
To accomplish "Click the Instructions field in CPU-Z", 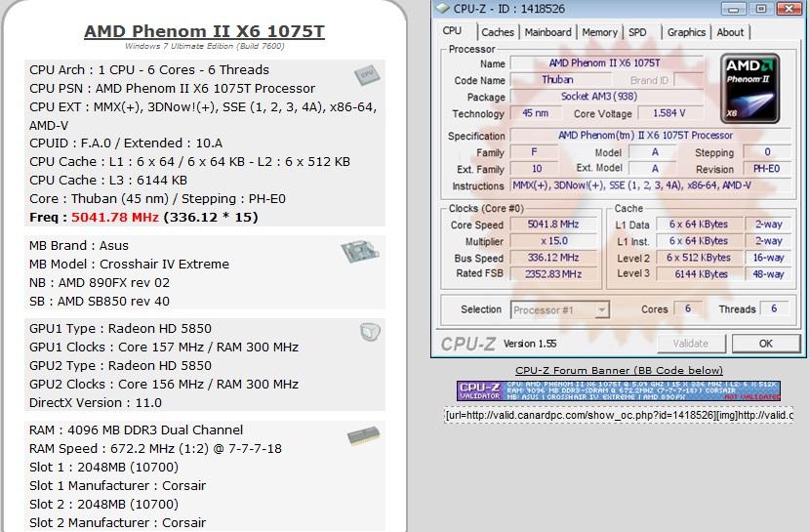I will (x=650, y=184).
